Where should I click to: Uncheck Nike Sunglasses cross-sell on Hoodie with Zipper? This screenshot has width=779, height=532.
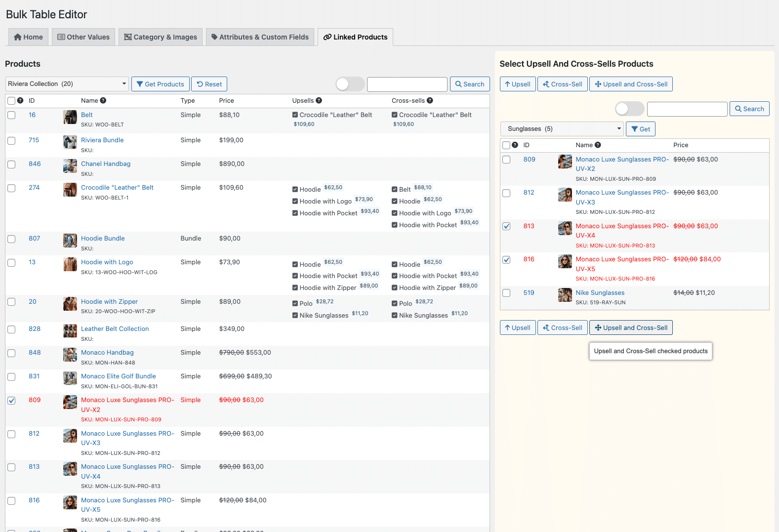point(395,315)
